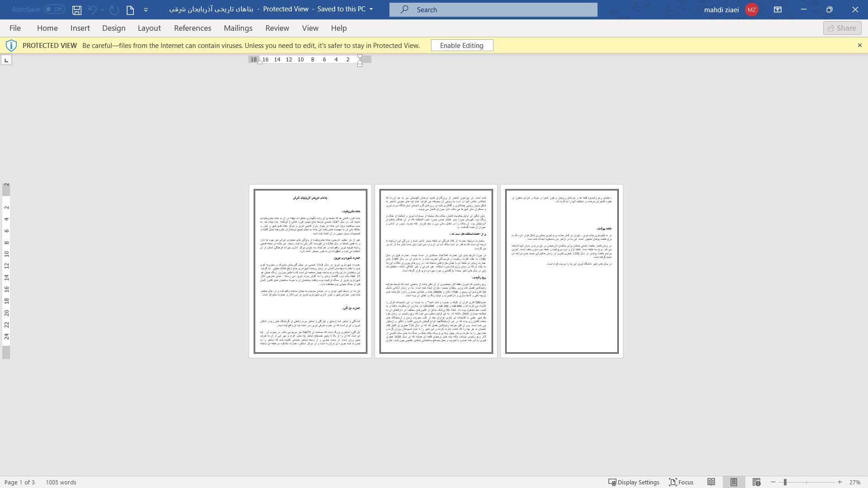
Task: Switch to the Insert tab
Action: coord(80,28)
